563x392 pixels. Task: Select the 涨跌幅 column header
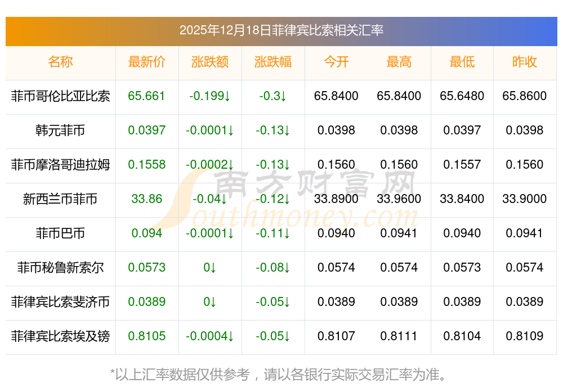(x=273, y=62)
